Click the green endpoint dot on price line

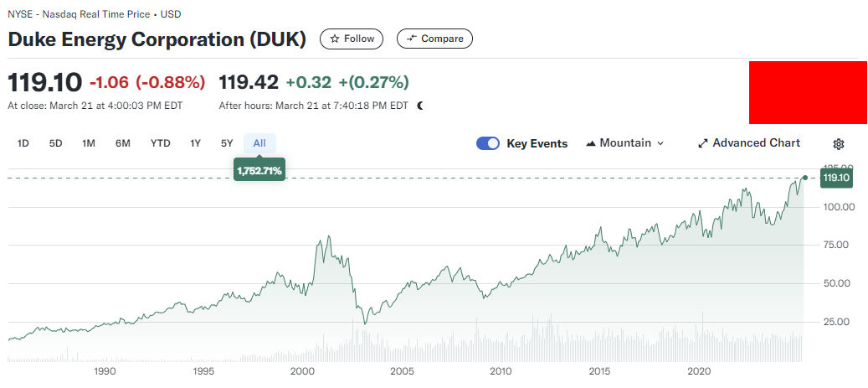(x=805, y=178)
